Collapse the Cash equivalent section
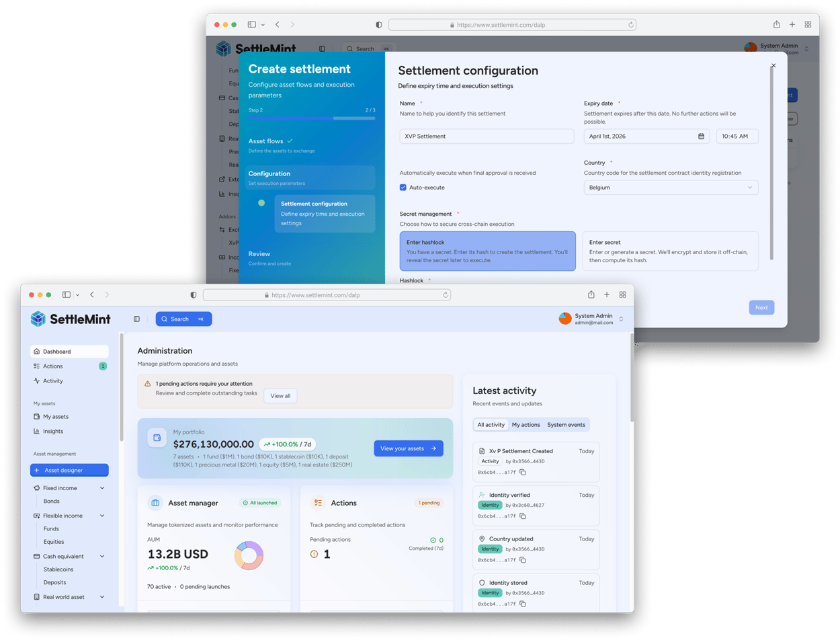Image resolution: width=840 pixels, height=640 pixels. point(102,557)
